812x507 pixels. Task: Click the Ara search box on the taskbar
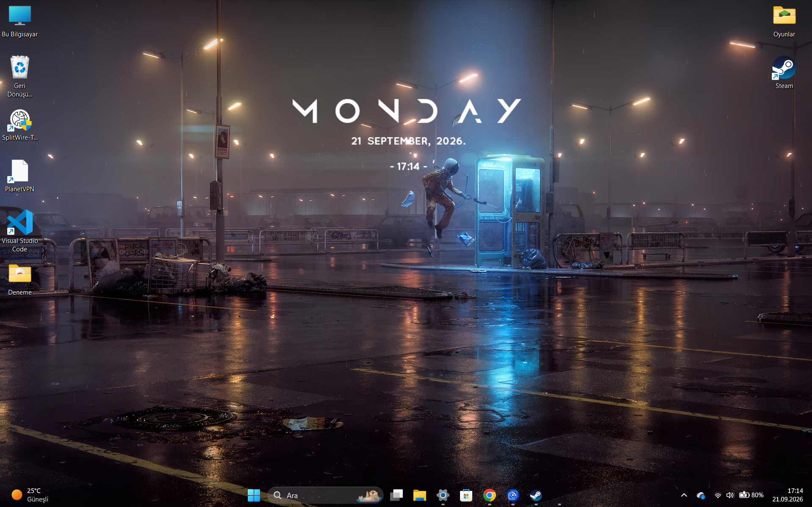[325, 495]
